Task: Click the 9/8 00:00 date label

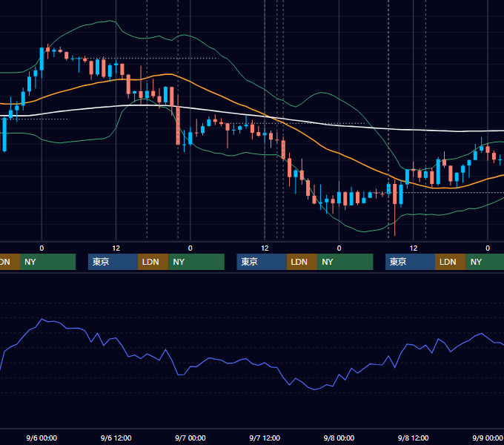Action: [339, 438]
